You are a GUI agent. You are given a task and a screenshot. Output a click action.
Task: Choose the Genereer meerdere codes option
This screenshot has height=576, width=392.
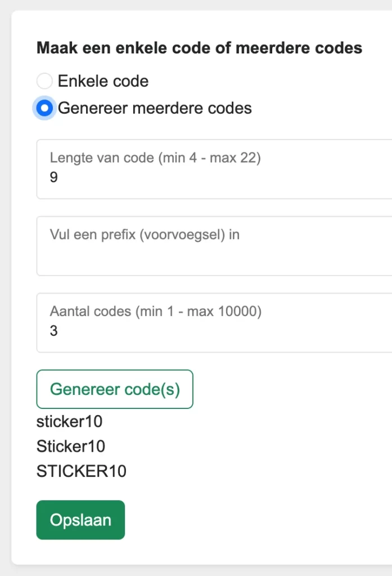pyautogui.click(x=44, y=108)
